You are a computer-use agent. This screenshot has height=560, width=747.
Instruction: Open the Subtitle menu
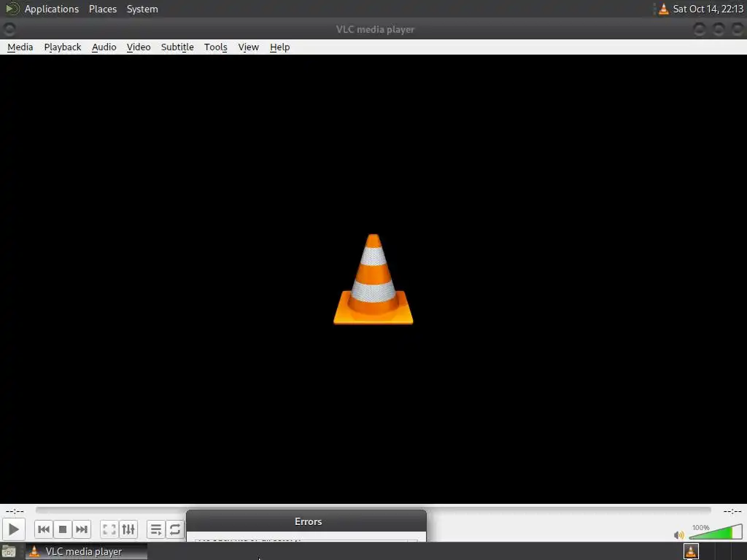[x=177, y=47]
